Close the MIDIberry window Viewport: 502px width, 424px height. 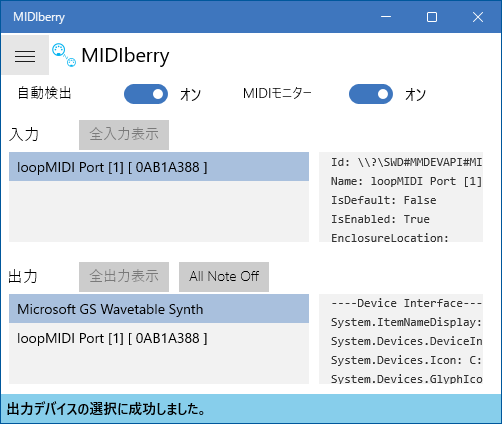tap(478, 17)
